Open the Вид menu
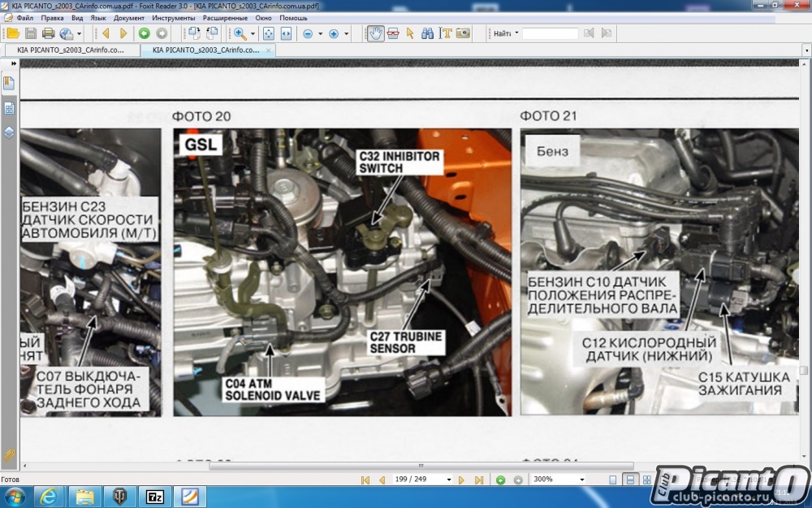 pyautogui.click(x=77, y=18)
